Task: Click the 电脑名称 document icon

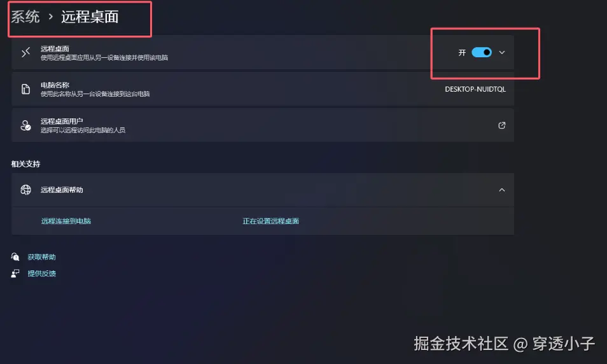Action: pos(25,89)
